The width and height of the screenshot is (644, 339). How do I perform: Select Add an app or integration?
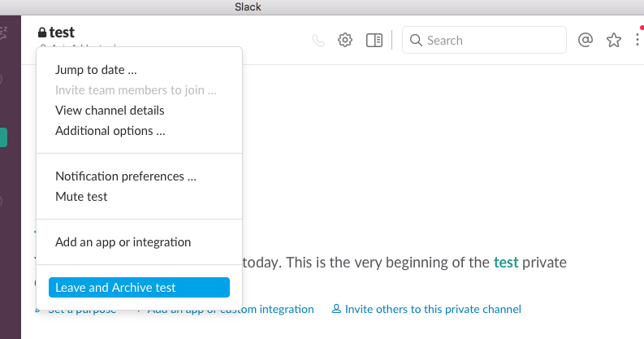click(123, 242)
